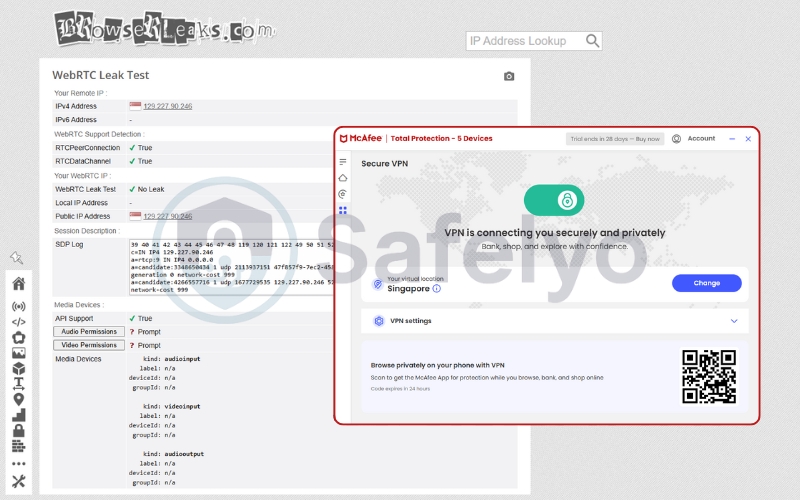Click the Singapore flag next to IPv4 address

[135, 106]
